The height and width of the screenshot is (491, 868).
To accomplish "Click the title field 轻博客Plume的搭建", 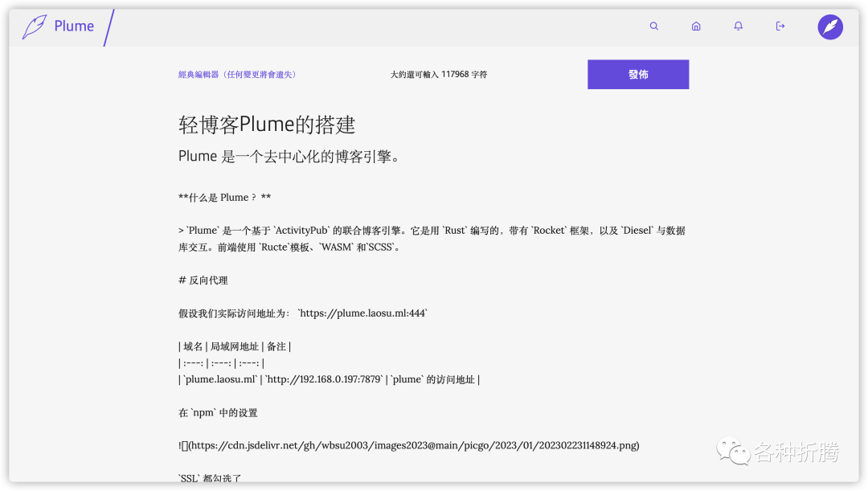I will pyautogui.click(x=267, y=125).
